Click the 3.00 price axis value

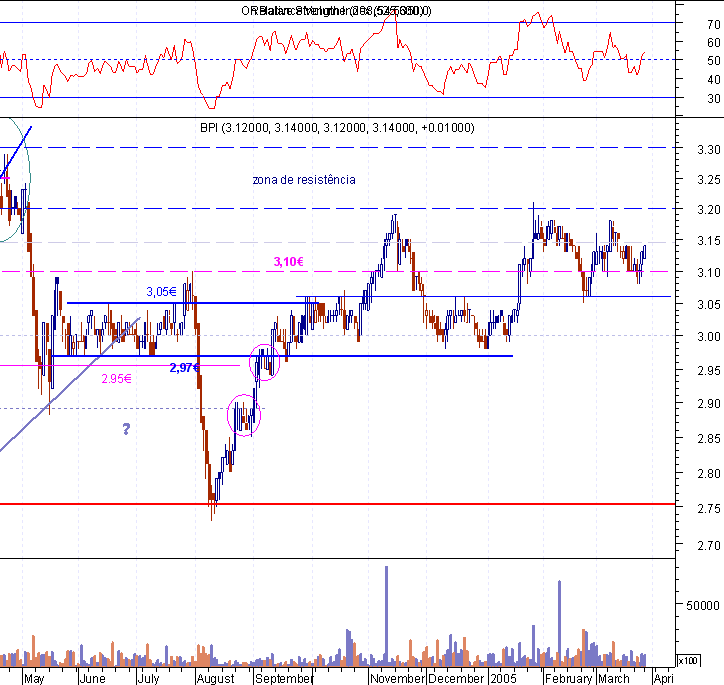click(x=709, y=336)
